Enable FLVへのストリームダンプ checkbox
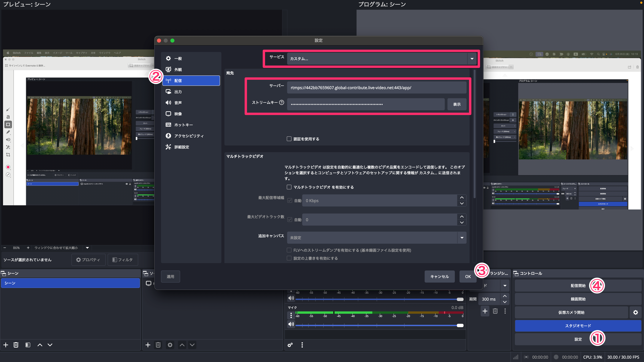Viewport: 644px width, 362px height. click(289, 250)
